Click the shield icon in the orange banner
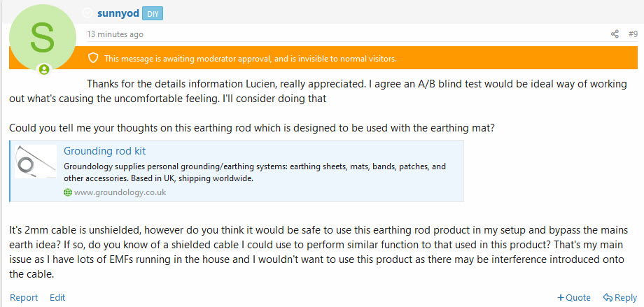Viewport: 644px width, 307px height. (x=94, y=58)
